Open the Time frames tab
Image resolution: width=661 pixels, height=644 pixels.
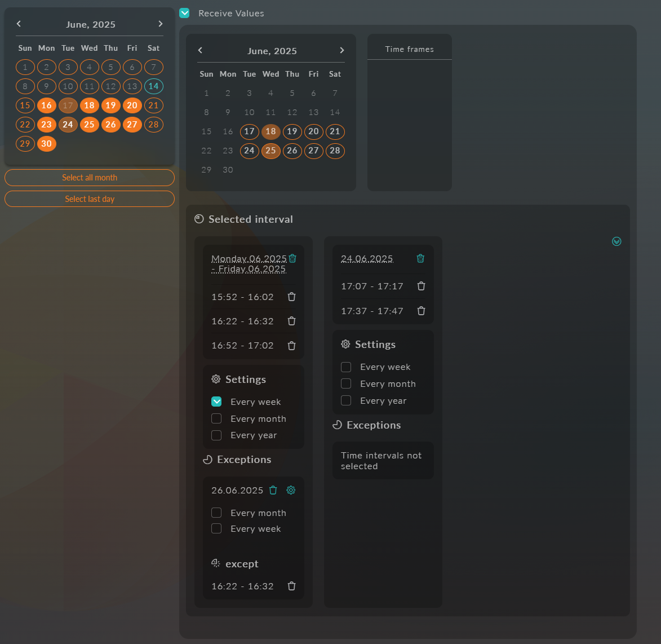coord(409,49)
